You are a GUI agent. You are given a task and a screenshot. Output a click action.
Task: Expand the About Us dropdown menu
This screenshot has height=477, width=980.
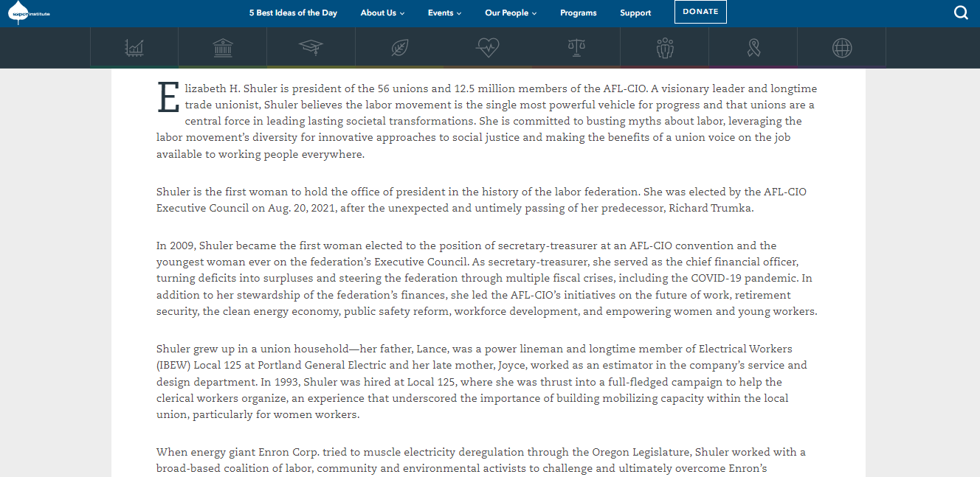[x=382, y=13]
